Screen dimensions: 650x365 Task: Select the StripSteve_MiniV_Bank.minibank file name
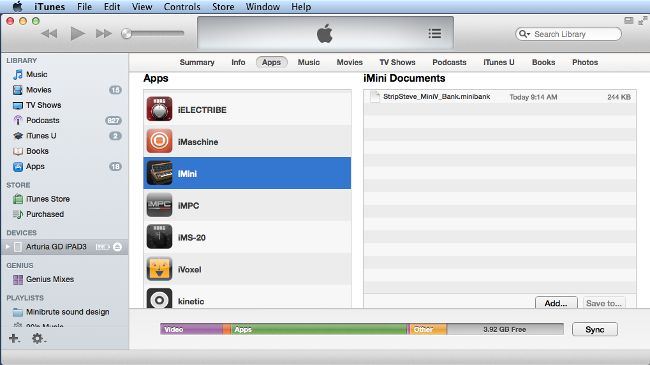click(437, 97)
